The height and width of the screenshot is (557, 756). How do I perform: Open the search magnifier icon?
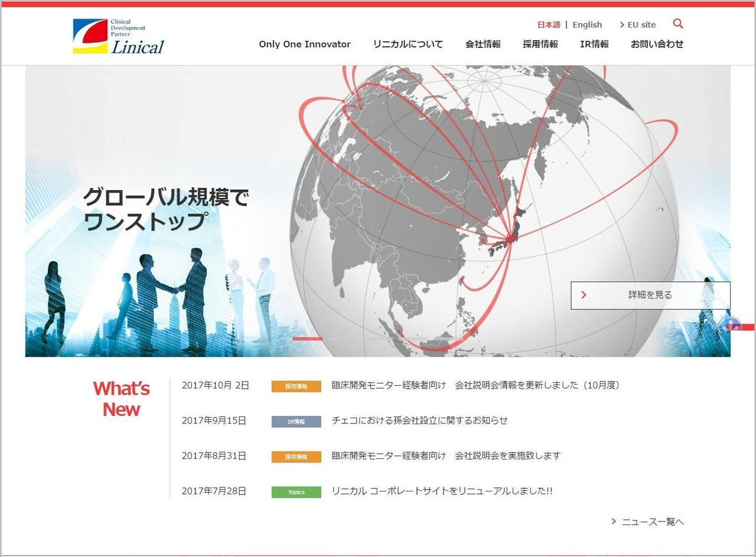pos(677,24)
